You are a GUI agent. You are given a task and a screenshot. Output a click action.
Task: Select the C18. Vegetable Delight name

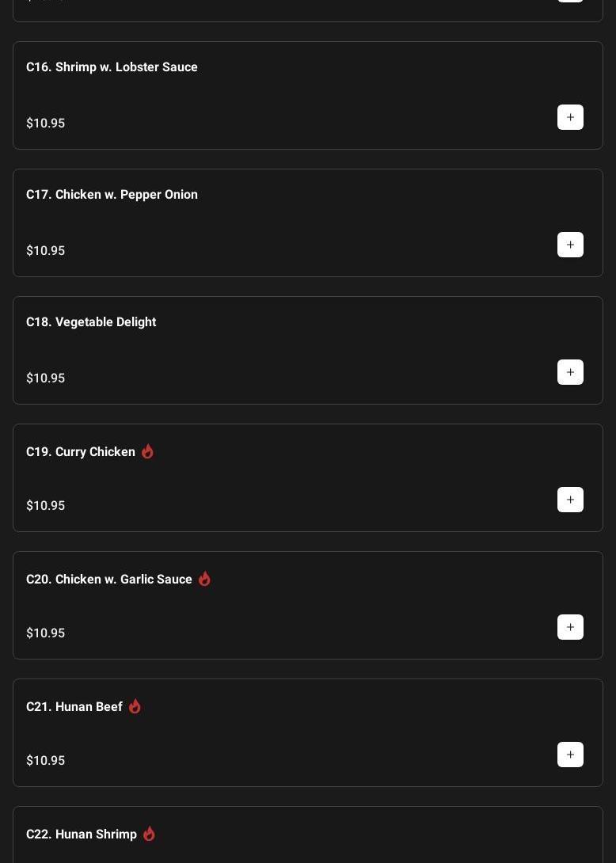click(x=91, y=322)
